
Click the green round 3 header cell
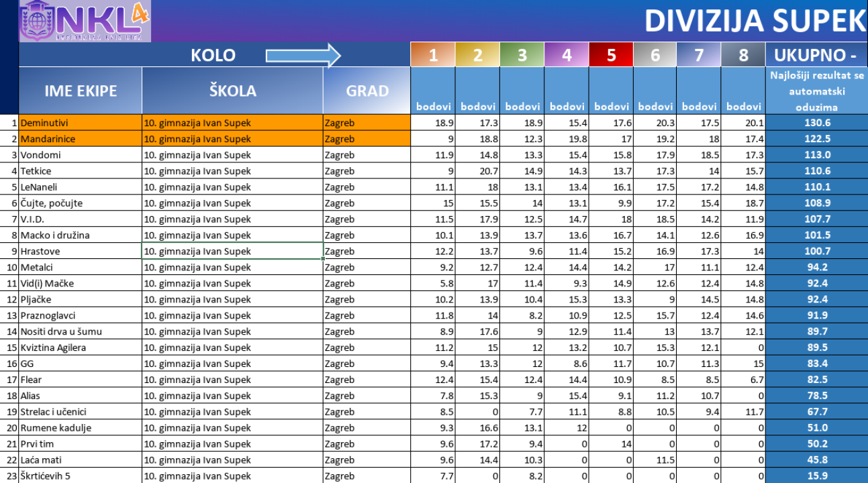point(522,55)
